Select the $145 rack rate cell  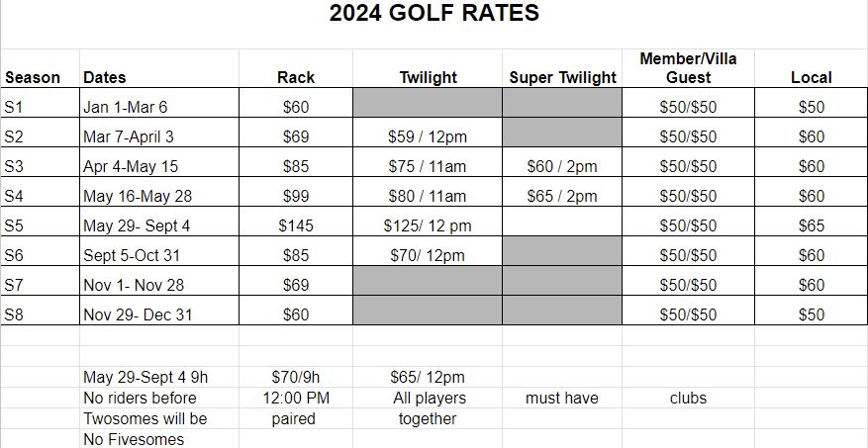[296, 225]
